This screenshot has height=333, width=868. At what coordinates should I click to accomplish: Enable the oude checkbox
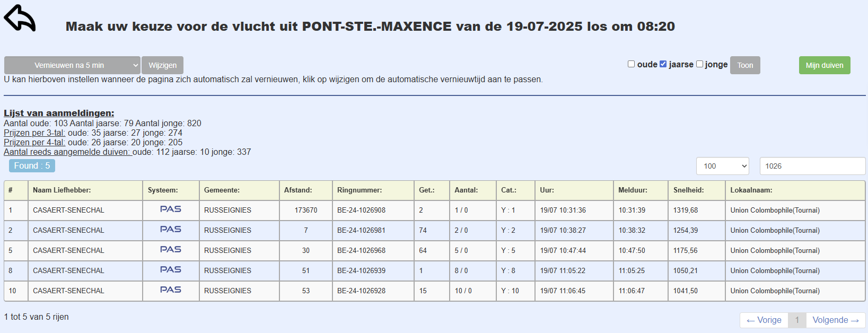(631, 64)
